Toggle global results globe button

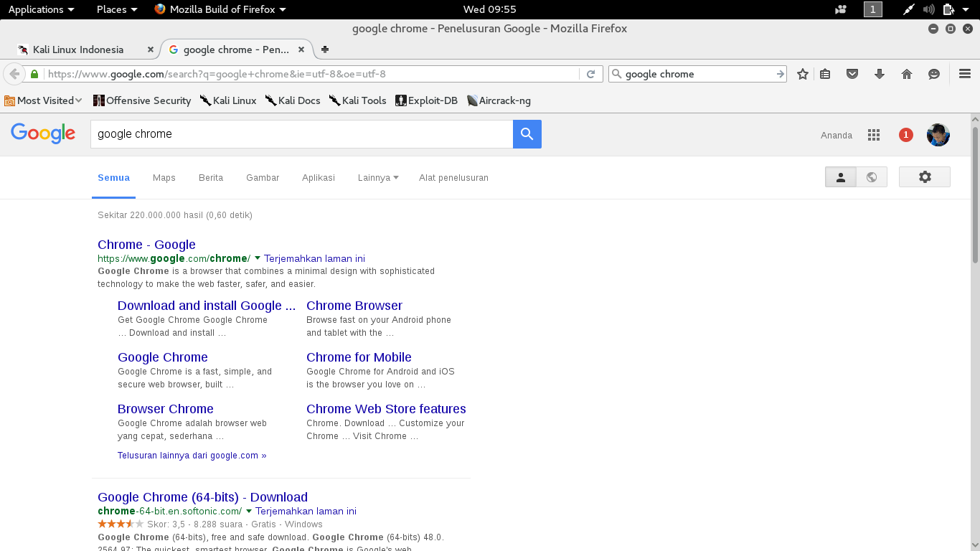[x=872, y=177]
